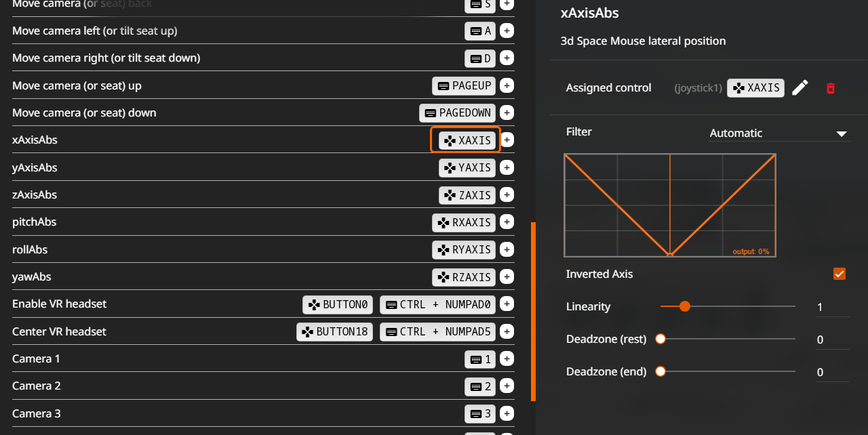Click the Linearity slider handle

pyautogui.click(x=685, y=306)
